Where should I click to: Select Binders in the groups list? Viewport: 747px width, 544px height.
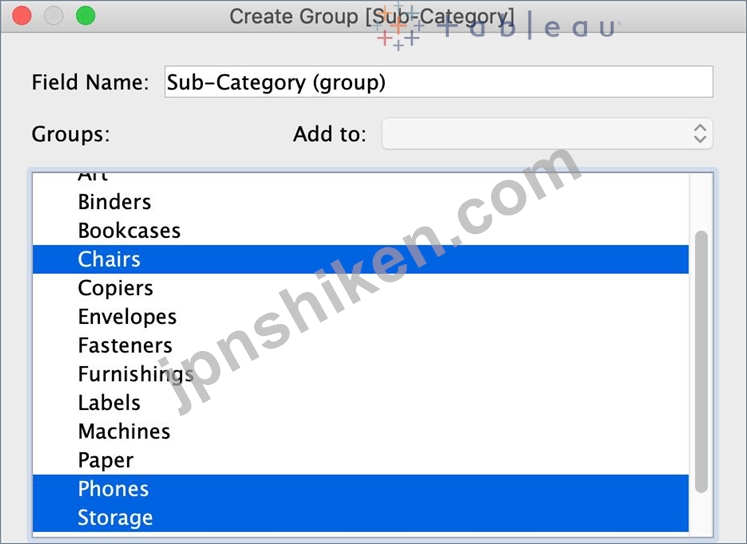[361, 202]
